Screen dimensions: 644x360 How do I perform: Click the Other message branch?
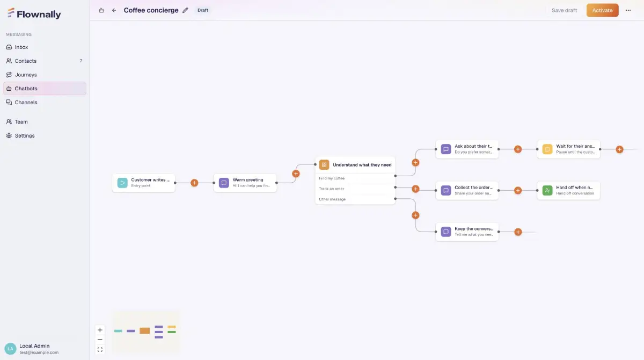pyautogui.click(x=355, y=199)
